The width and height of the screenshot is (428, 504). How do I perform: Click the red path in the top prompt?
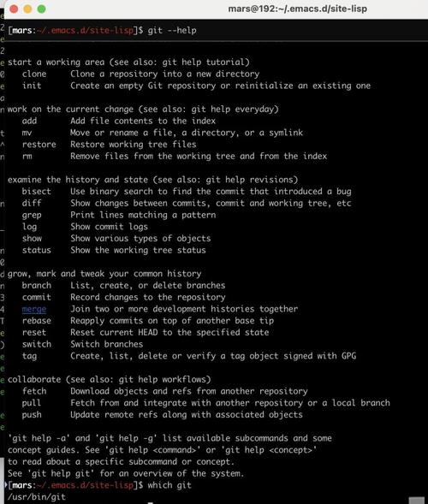click(x=85, y=31)
